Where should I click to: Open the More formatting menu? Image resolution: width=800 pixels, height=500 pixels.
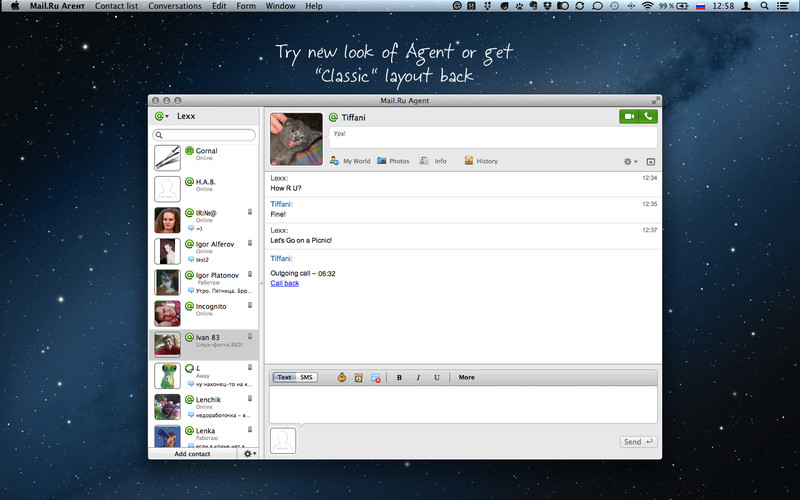[466, 378]
